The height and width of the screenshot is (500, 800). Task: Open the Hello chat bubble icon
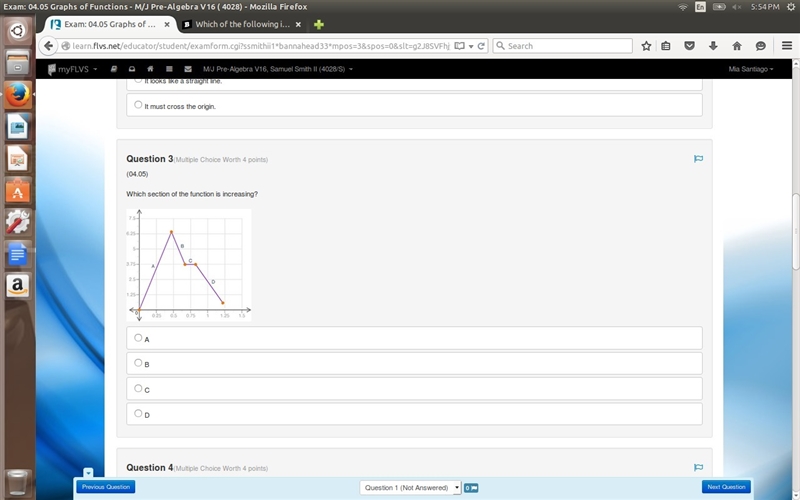click(761, 46)
